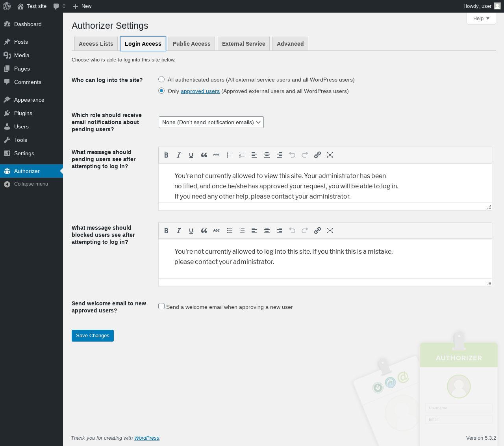Switch to the Login Access tab
The image size is (504, 446).
click(x=143, y=44)
